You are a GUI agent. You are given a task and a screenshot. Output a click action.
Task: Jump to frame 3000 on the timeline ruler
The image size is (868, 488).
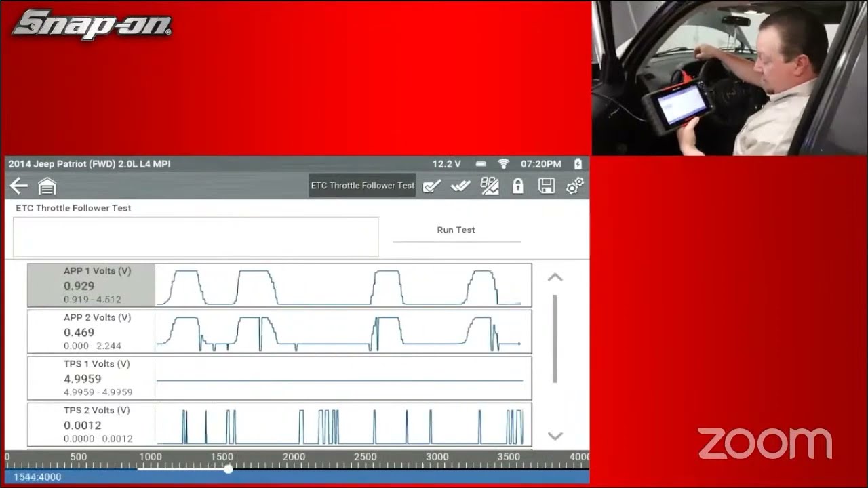pos(437,457)
